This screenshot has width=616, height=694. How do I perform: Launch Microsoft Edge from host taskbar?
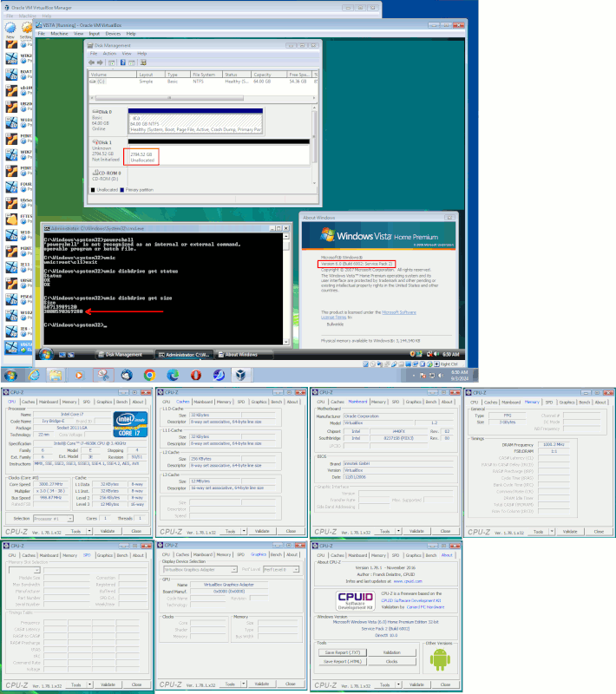(173, 376)
